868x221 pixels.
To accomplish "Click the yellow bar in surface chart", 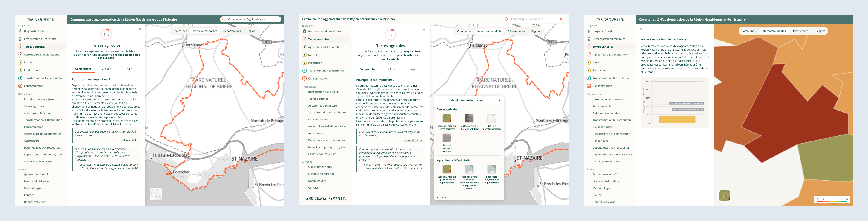I will [677, 120].
